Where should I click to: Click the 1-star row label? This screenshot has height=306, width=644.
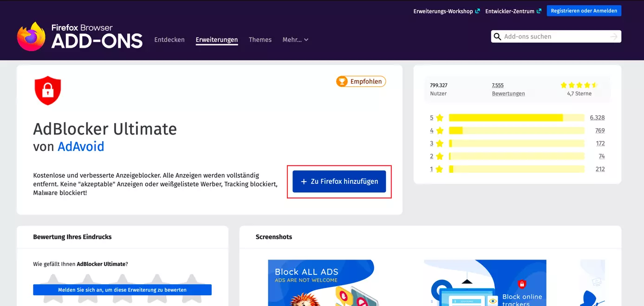436,169
